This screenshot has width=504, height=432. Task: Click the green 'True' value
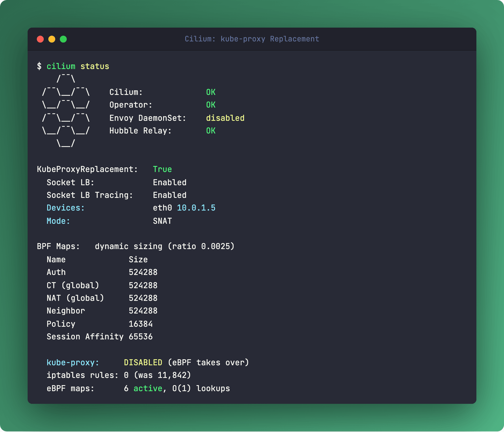[x=163, y=169]
